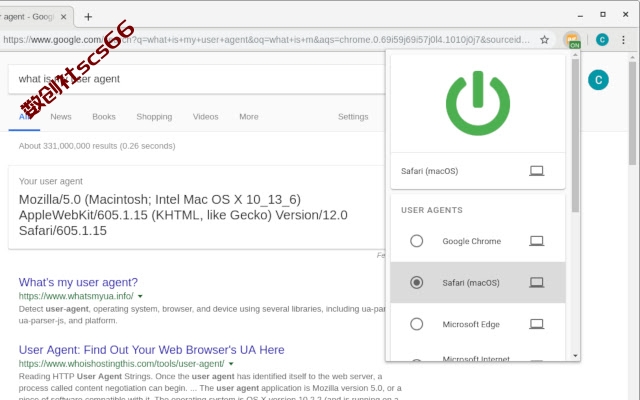Open a new tab with plus button

point(88,17)
